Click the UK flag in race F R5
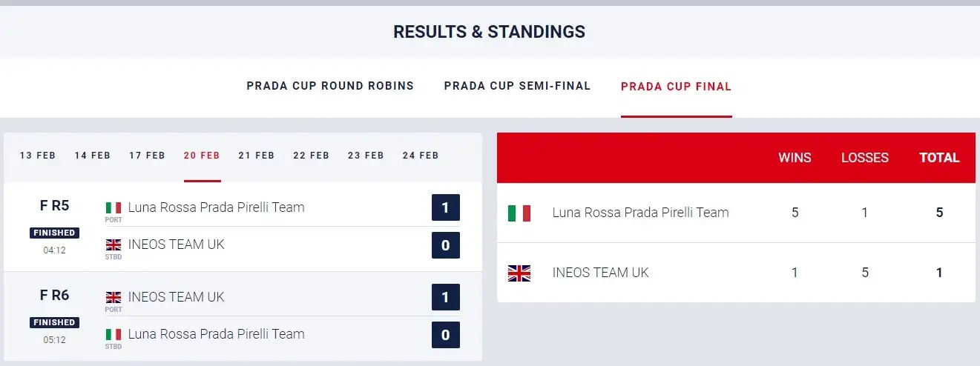Image resolution: width=980 pixels, height=366 pixels. (114, 244)
